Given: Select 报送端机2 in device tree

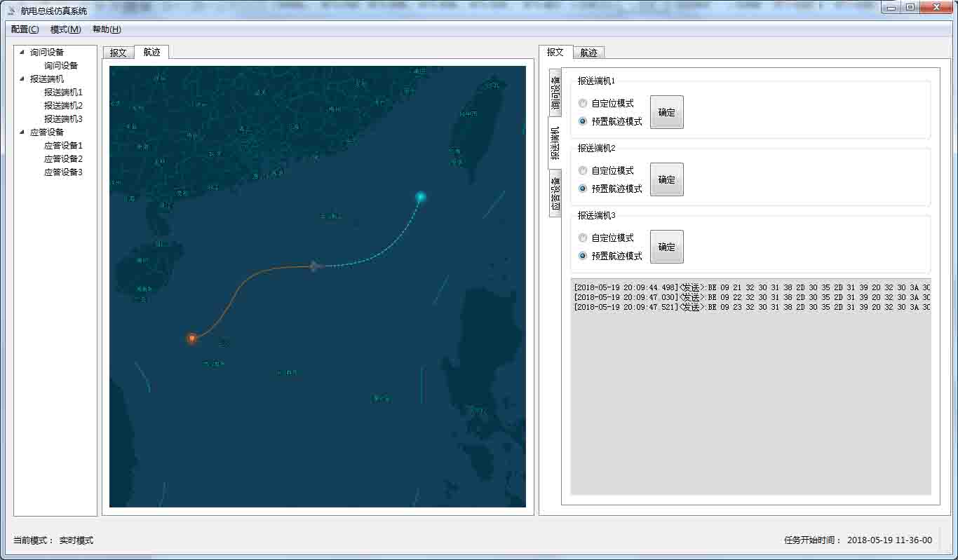Looking at the screenshot, I should 63,105.
